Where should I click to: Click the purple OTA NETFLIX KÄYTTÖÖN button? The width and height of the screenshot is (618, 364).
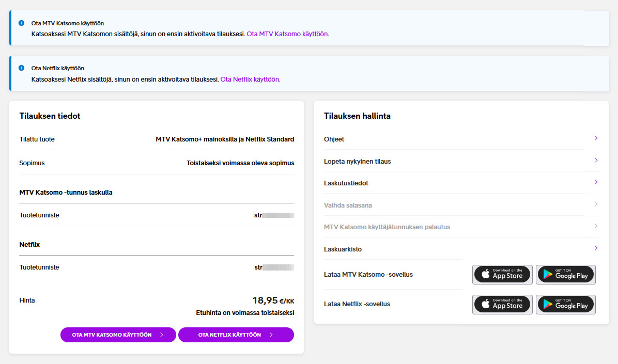(x=236, y=335)
